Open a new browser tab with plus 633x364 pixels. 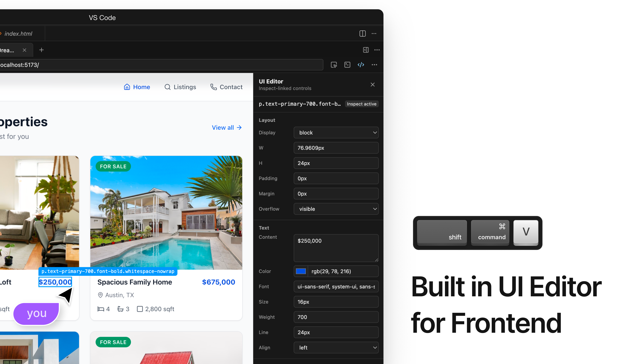(x=42, y=50)
